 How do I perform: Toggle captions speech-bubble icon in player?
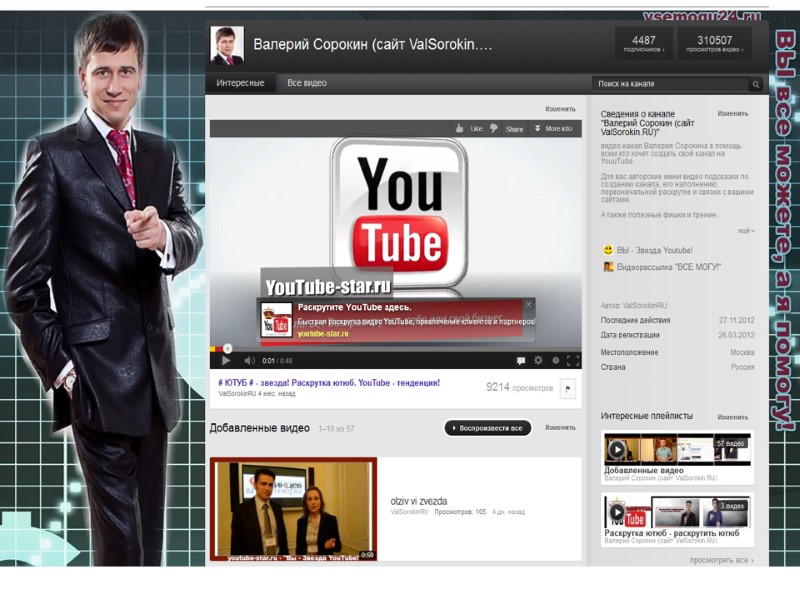coord(520,361)
